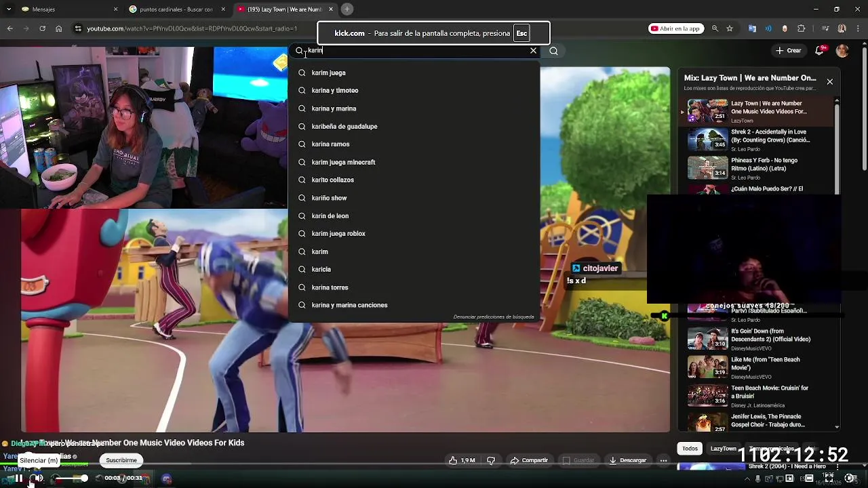
Task: Click the browser back arrow
Action: 9,28
